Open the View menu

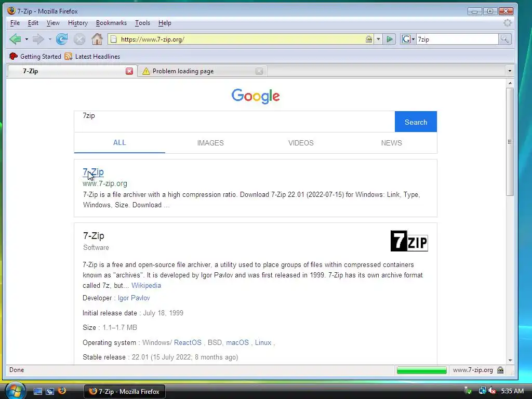[x=53, y=23]
